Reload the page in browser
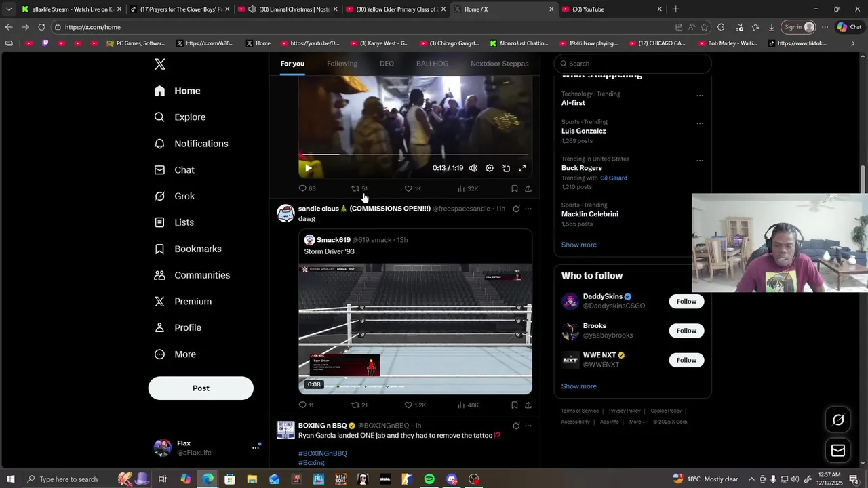 coord(41,27)
